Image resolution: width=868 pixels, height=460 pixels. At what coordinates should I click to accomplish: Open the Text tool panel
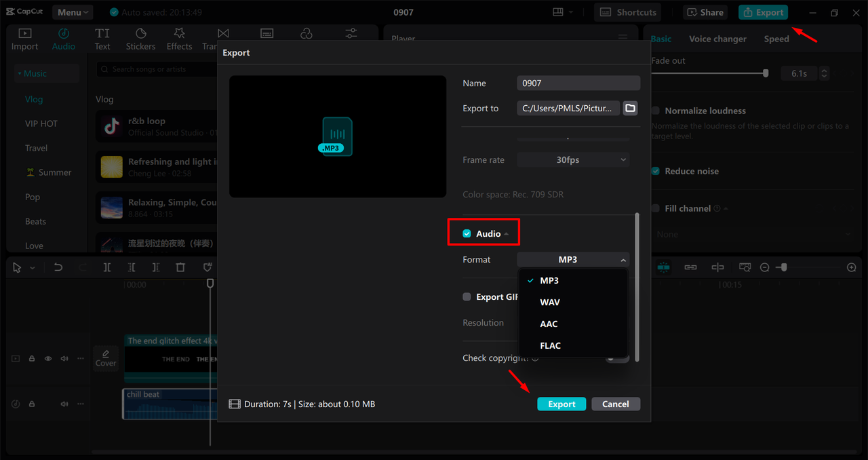102,39
